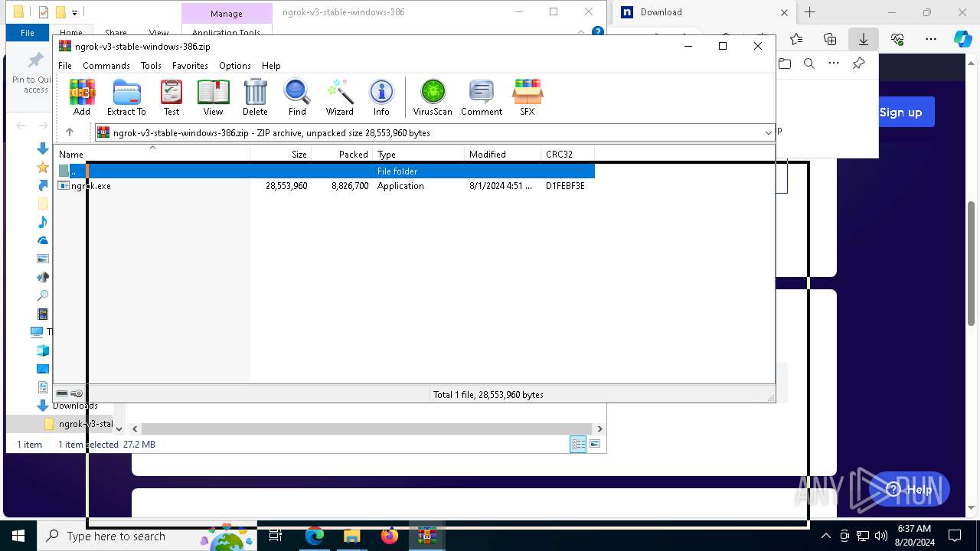Click the Extract To toolbar icon
980x551 pixels.
coord(126,97)
